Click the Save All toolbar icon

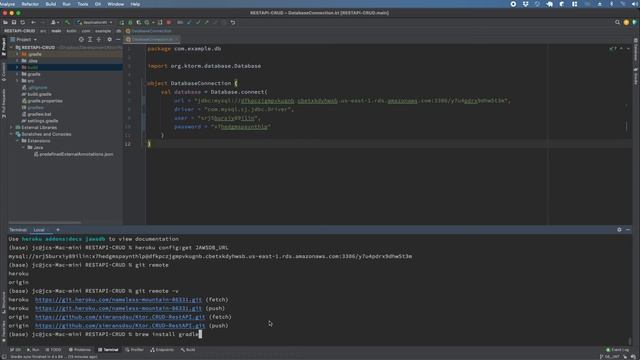pyautogui.click(x=14, y=22)
